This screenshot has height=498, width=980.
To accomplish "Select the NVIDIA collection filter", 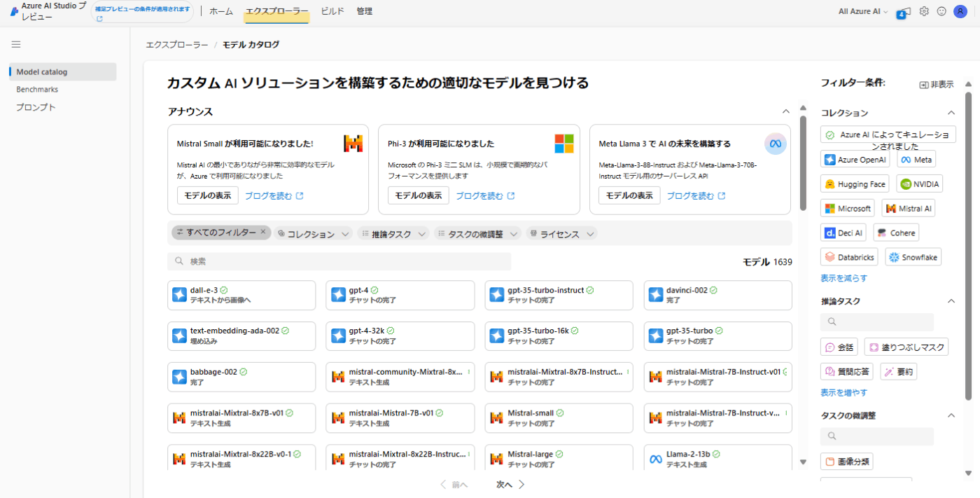I will (919, 184).
